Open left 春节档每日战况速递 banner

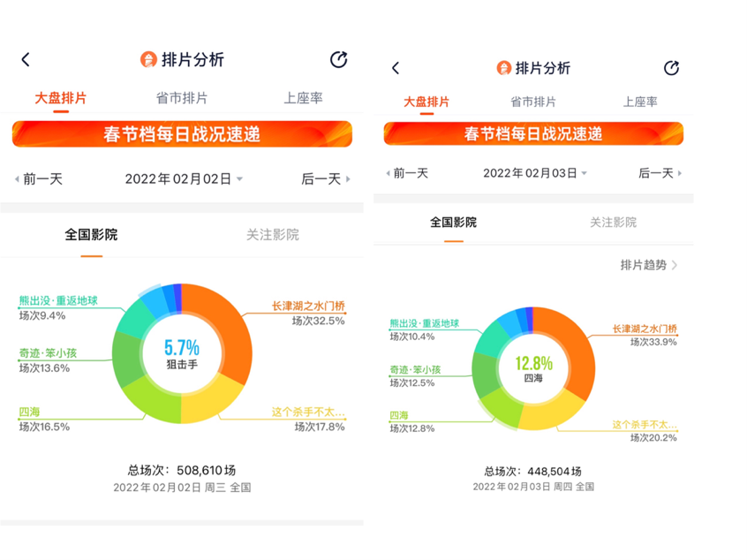click(182, 135)
